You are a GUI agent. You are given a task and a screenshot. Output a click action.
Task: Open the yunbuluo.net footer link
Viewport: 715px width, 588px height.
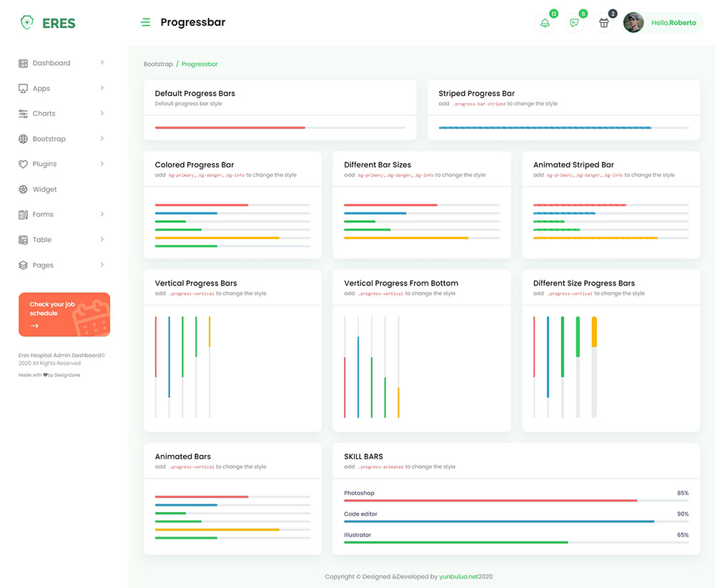pos(459,577)
